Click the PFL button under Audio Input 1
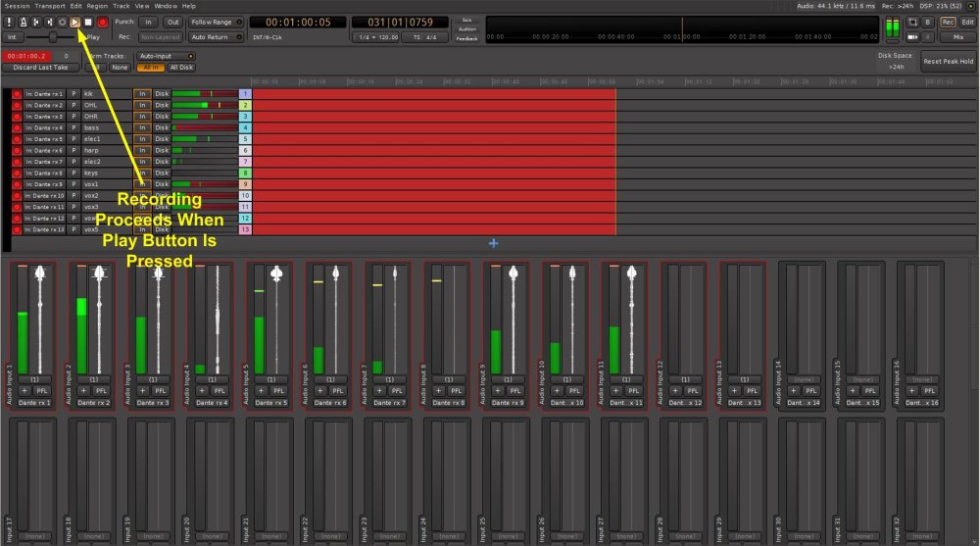Screen dimensions: 980x546 click(x=42, y=390)
